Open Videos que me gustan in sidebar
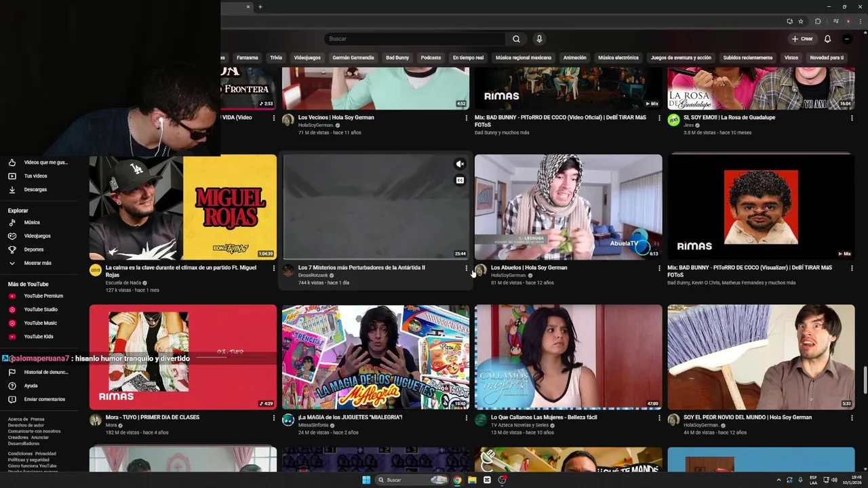 click(x=39, y=163)
